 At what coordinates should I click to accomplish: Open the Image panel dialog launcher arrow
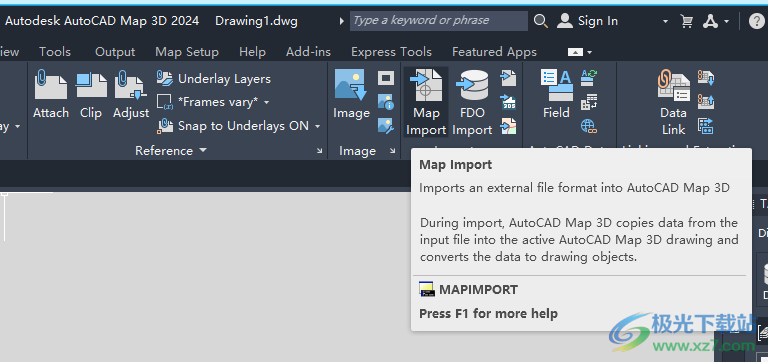(392, 151)
